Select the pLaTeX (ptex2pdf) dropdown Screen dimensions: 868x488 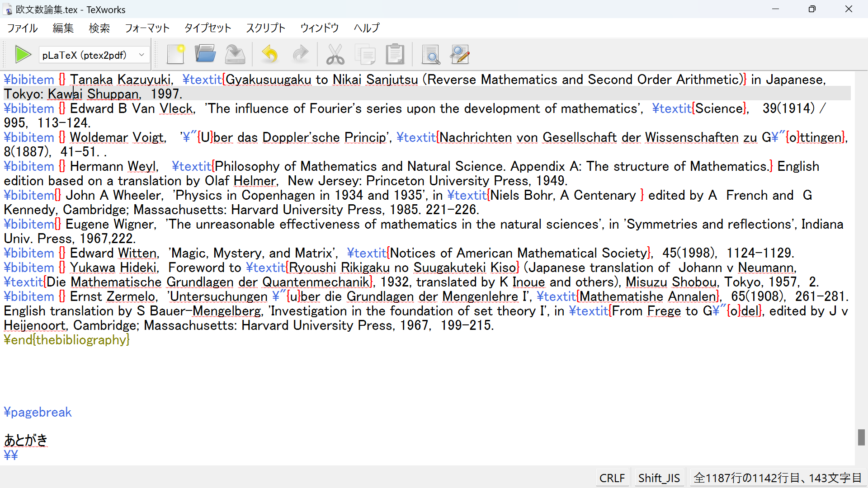click(x=92, y=55)
